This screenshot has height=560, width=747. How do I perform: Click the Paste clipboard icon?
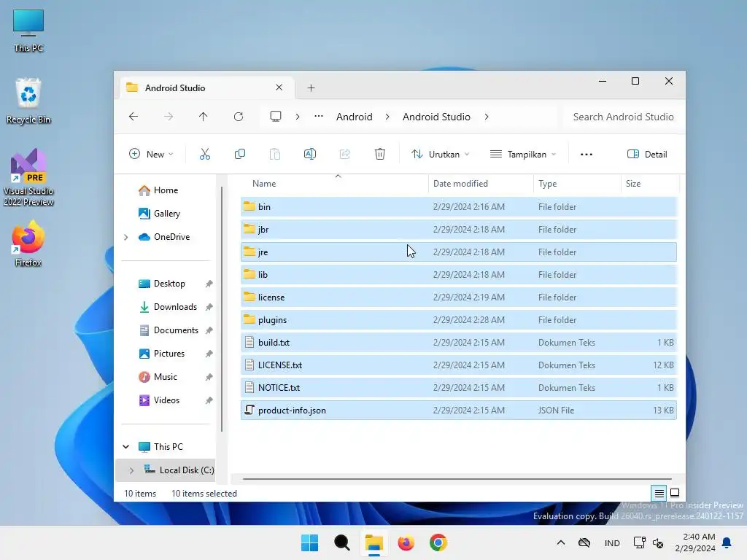pos(275,155)
